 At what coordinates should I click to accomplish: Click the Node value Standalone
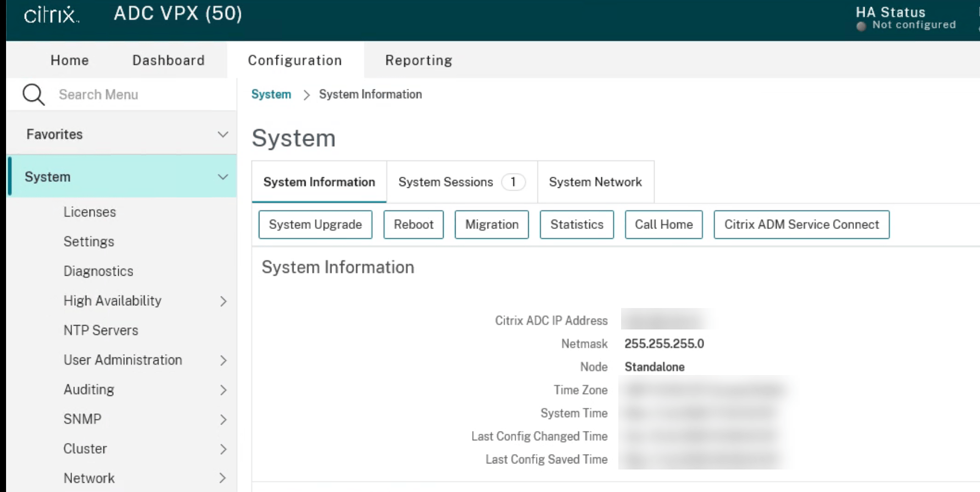pyautogui.click(x=655, y=367)
